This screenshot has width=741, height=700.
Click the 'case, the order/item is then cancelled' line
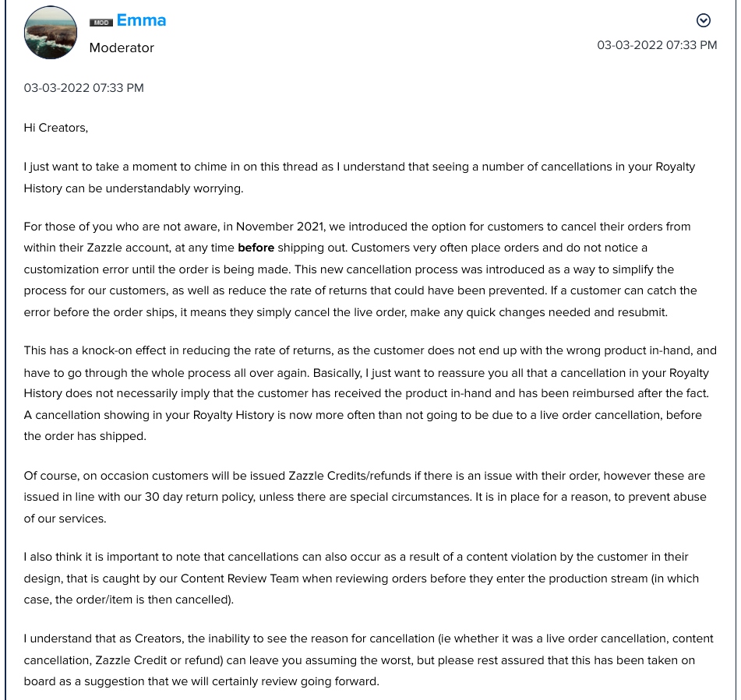pos(129,600)
